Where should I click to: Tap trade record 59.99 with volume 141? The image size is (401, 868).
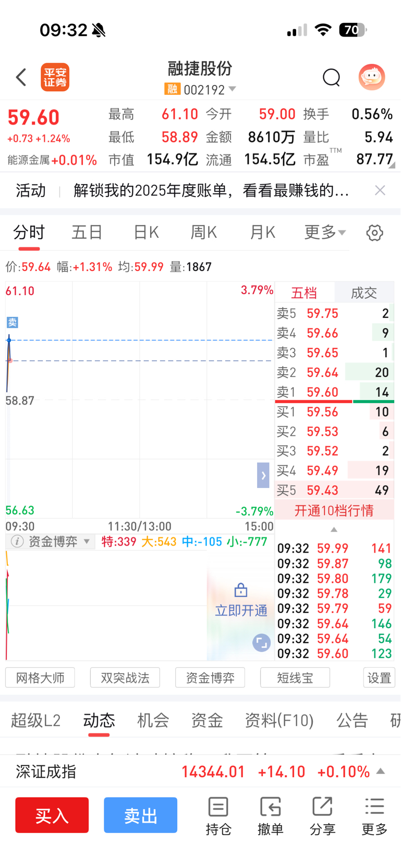click(x=334, y=548)
